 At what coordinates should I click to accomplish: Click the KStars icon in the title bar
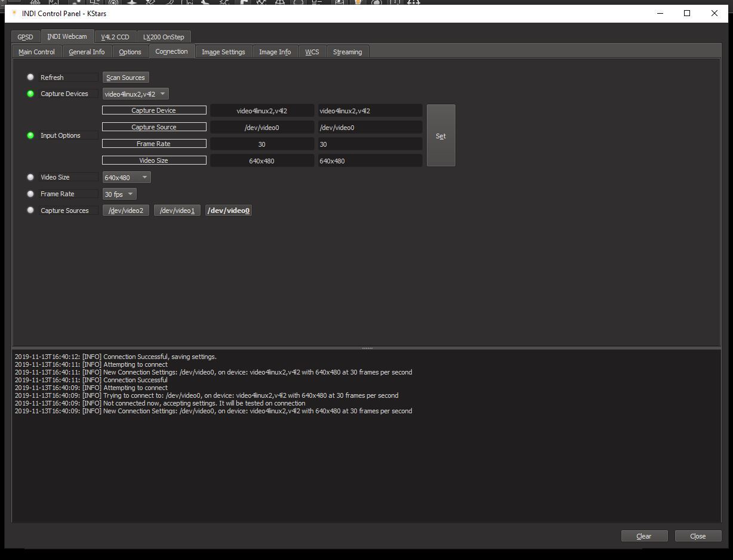point(14,13)
